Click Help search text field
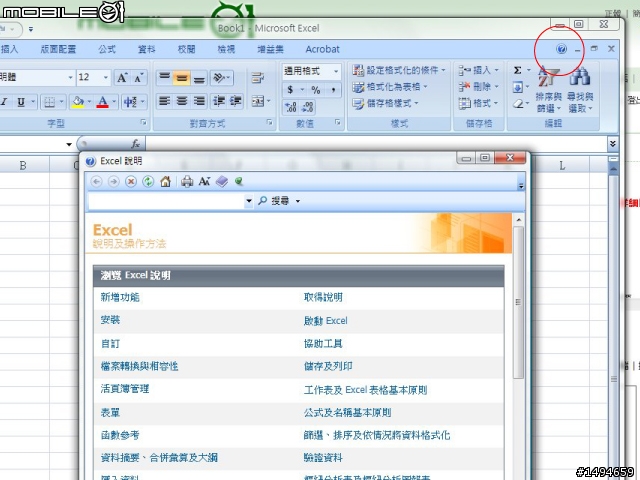 pos(167,201)
